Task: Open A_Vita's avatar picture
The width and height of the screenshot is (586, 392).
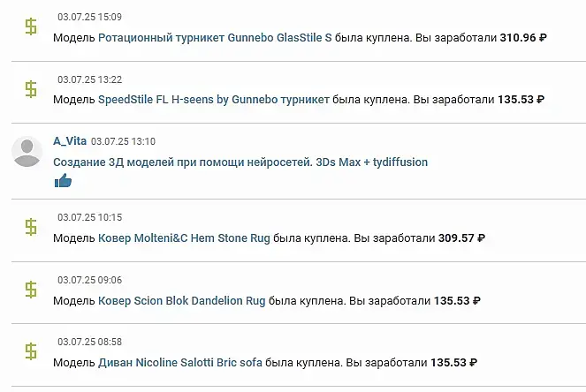Action: (x=27, y=151)
